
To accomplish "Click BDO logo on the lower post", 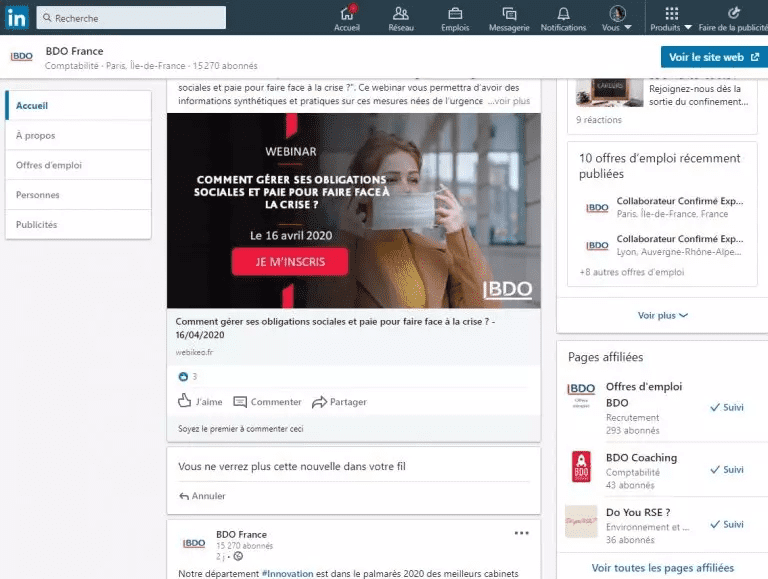I will [x=194, y=543].
